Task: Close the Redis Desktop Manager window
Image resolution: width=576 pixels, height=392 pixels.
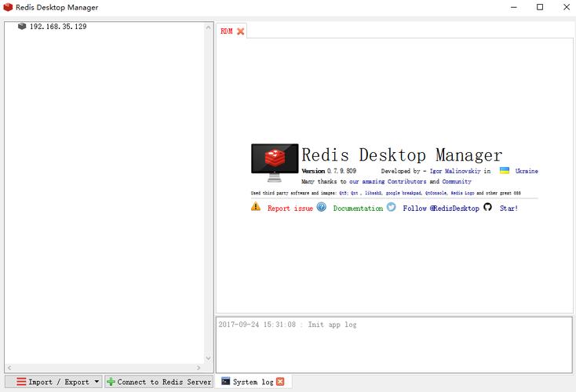Action: [x=567, y=7]
